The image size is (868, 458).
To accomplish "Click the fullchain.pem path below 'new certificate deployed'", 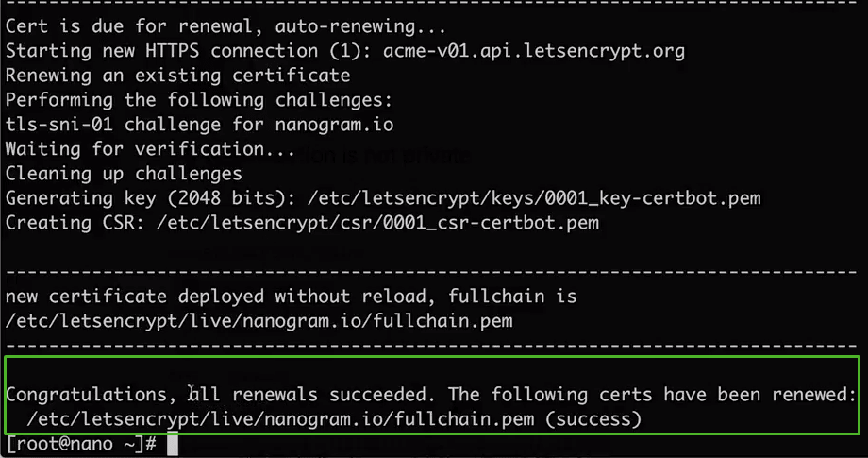I will (x=259, y=321).
